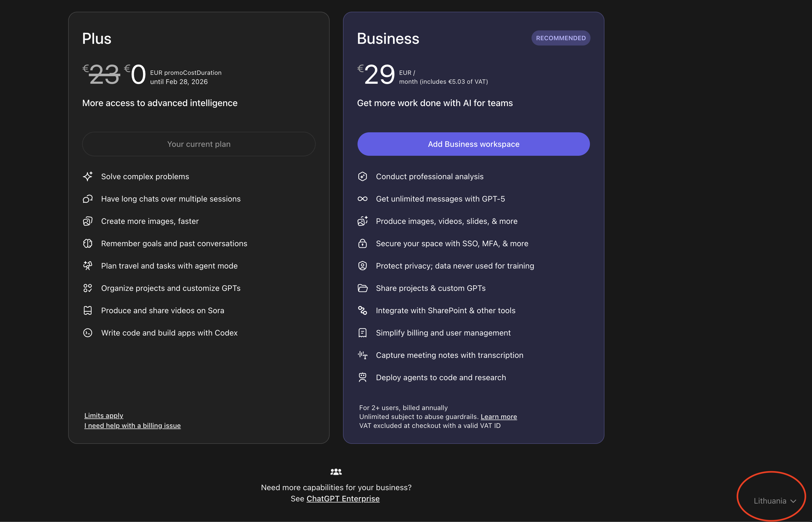Screen dimensions: 812x522
Task: Open I need help with a billing issue
Action: pyautogui.click(x=133, y=425)
